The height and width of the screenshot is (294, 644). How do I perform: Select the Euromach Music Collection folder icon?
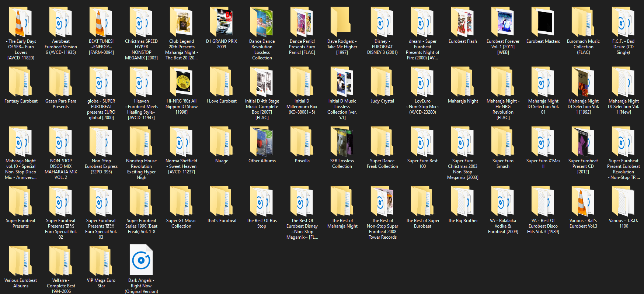click(583, 22)
